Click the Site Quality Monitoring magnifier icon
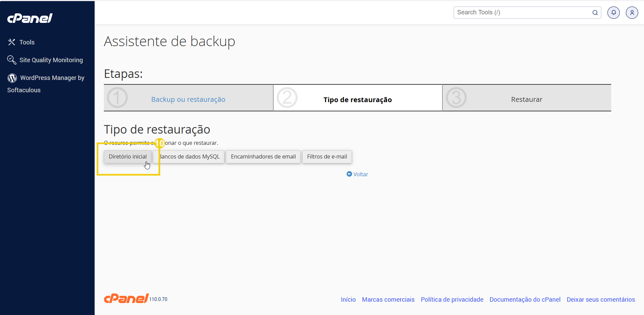This screenshot has height=315, width=644. click(x=12, y=60)
